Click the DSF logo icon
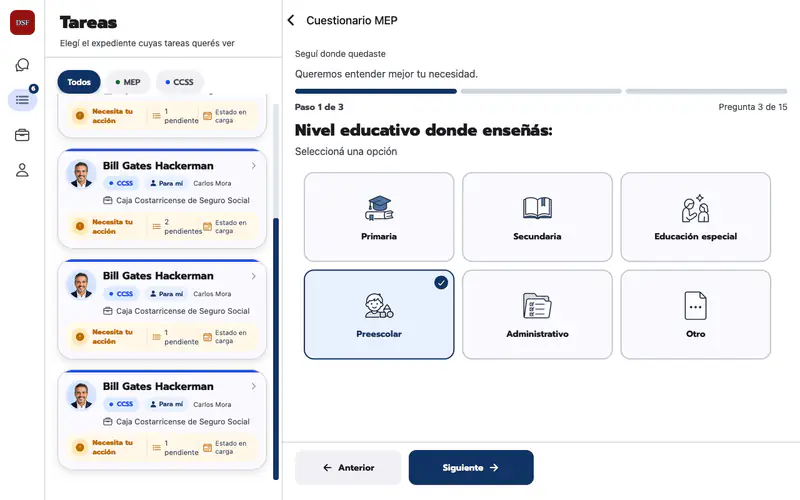The height and width of the screenshot is (500, 800). 22,22
